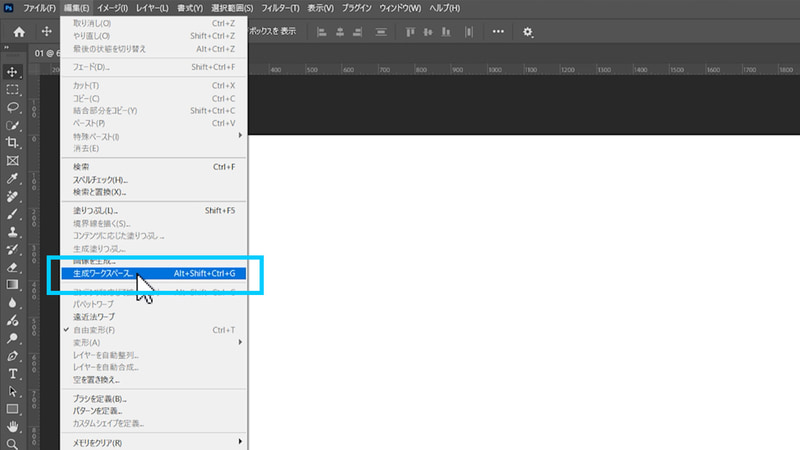Viewport: 800px width, 450px height.
Task: Align vertical centers in options bar
Action: click(x=428, y=32)
